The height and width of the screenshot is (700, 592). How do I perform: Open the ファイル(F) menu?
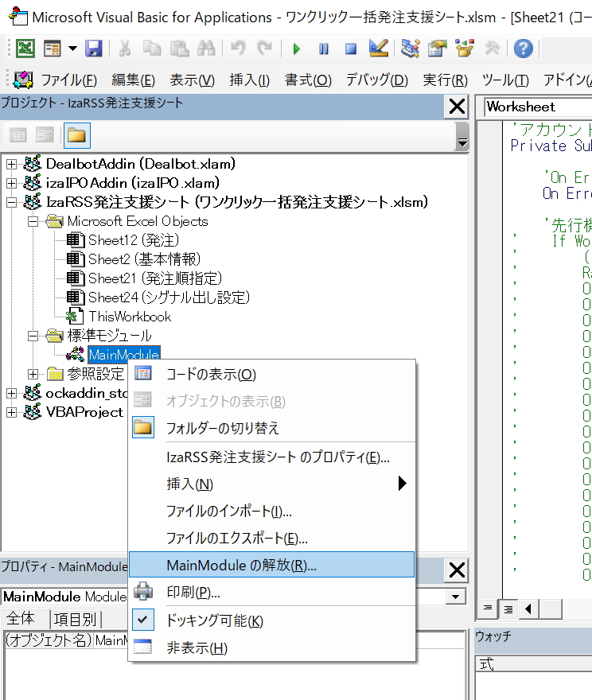click(68, 80)
